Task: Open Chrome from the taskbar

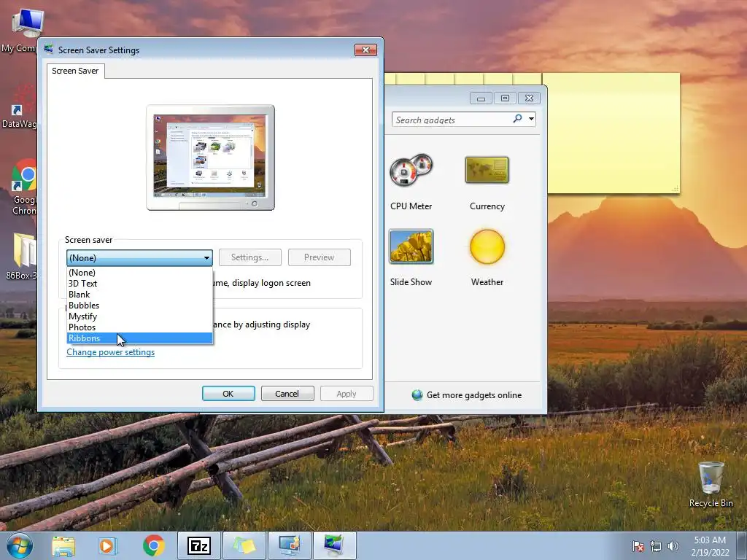Action: 153,545
